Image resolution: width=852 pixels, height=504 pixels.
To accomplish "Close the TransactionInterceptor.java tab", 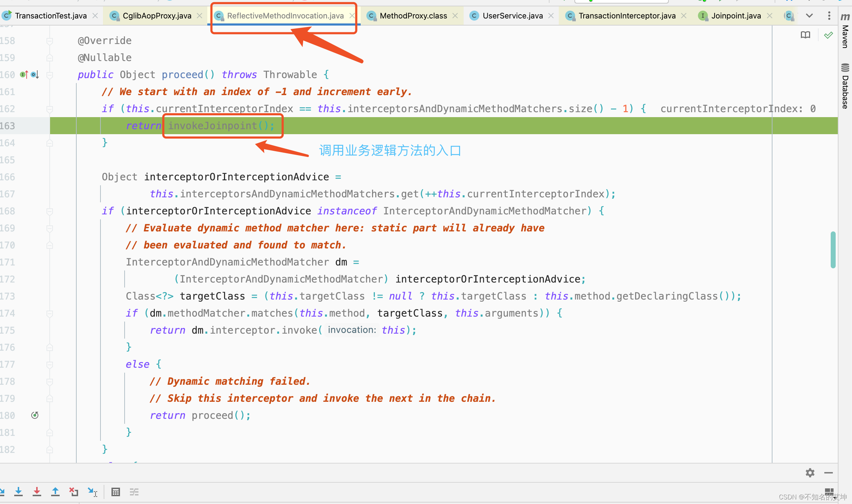I will point(684,16).
